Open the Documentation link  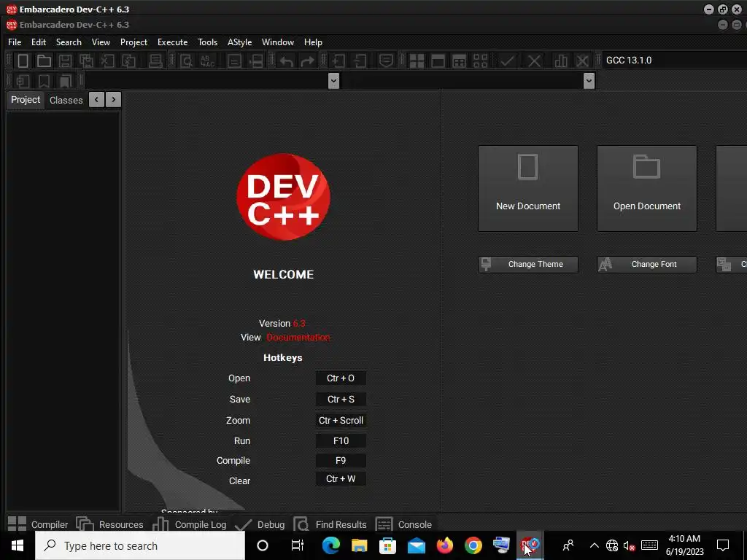click(298, 338)
